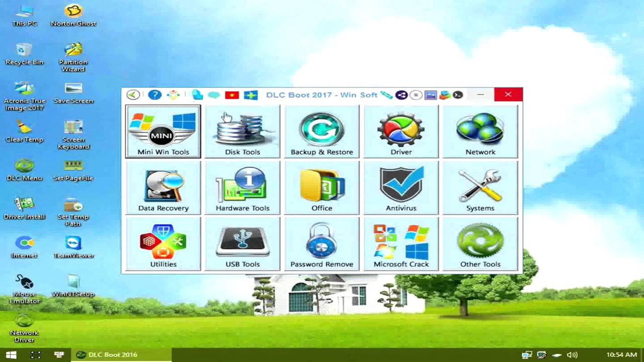Open Password Remove category
644x362 pixels.
coord(321,244)
